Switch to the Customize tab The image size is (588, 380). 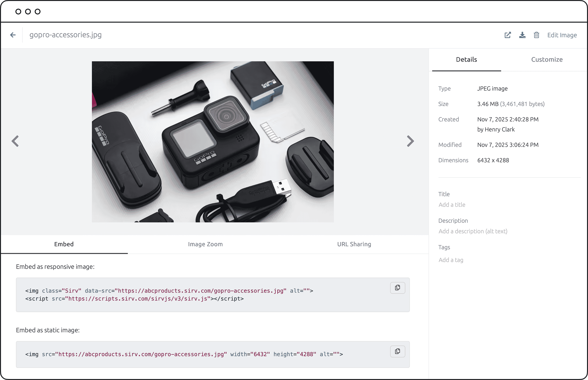547,59
